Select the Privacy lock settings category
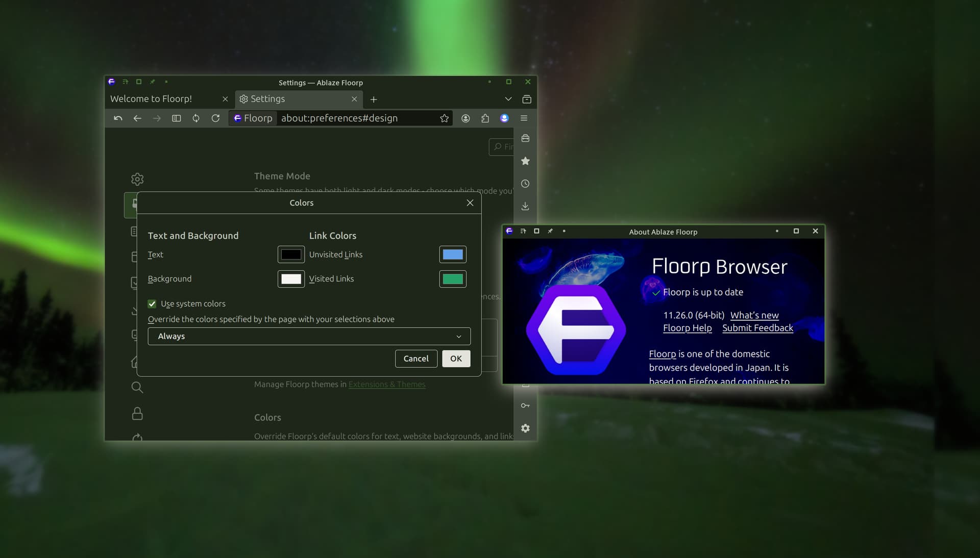 tap(137, 413)
